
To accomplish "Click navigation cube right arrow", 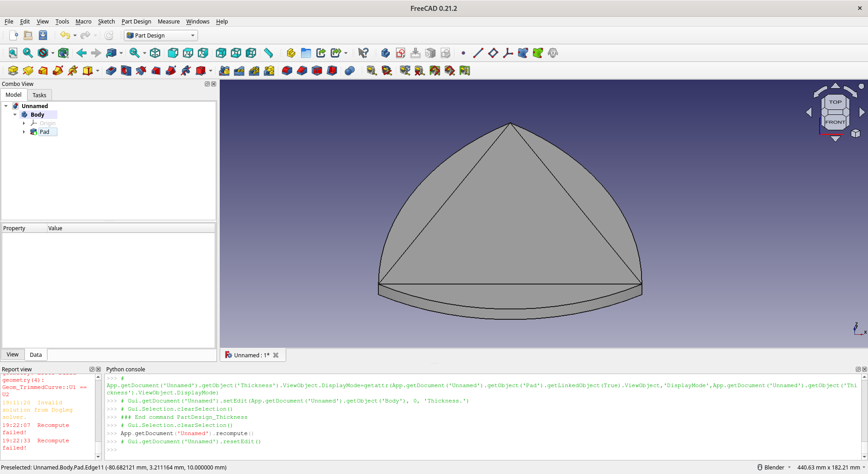I will coord(862,112).
